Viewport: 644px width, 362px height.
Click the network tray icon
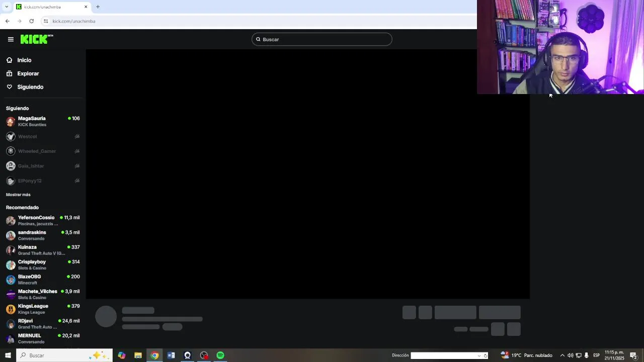click(578, 355)
